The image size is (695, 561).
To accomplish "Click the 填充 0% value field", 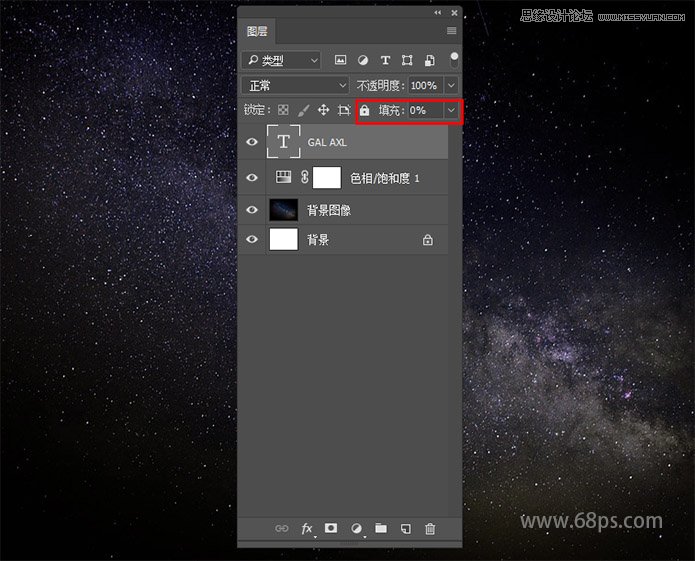I will 426,110.
